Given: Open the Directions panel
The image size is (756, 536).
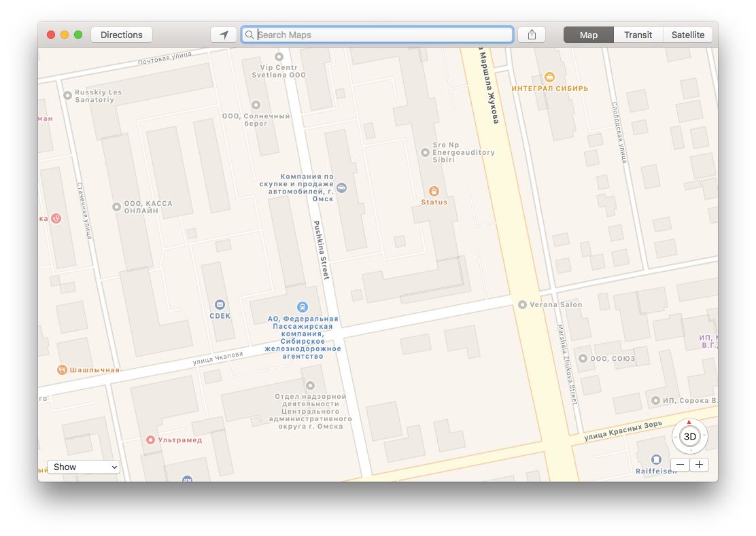Looking at the screenshot, I should pos(122,35).
